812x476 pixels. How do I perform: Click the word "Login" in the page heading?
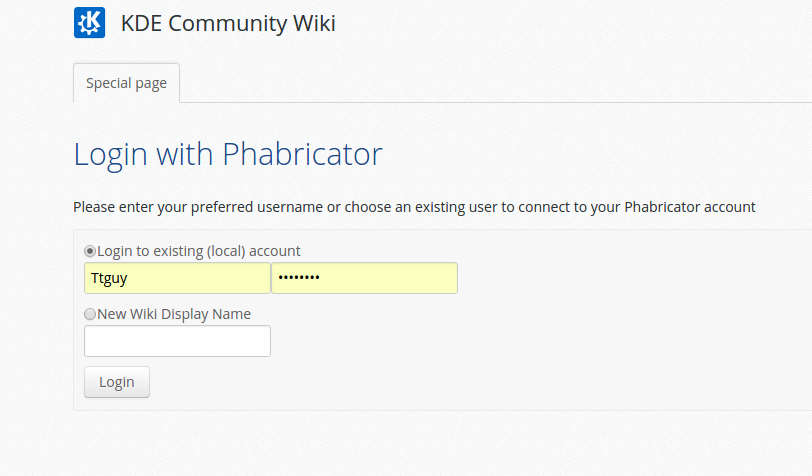[x=110, y=154]
